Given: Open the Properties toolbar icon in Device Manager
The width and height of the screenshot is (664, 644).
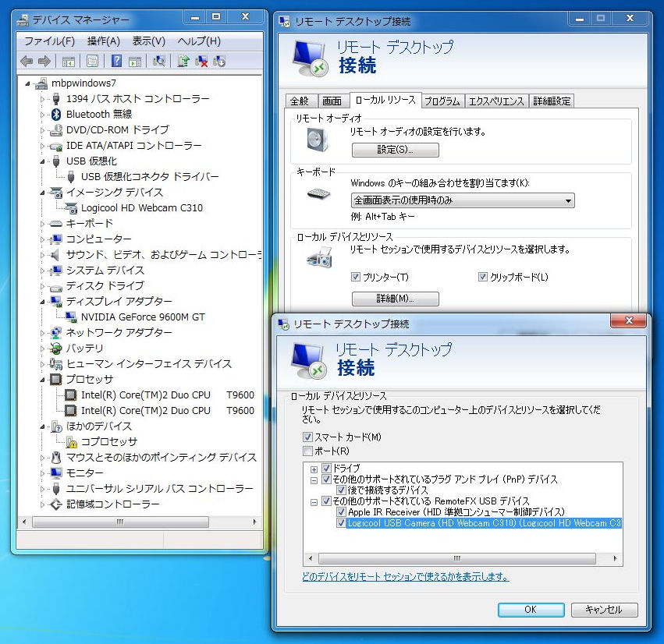Looking at the screenshot, I should coord(92,62).
